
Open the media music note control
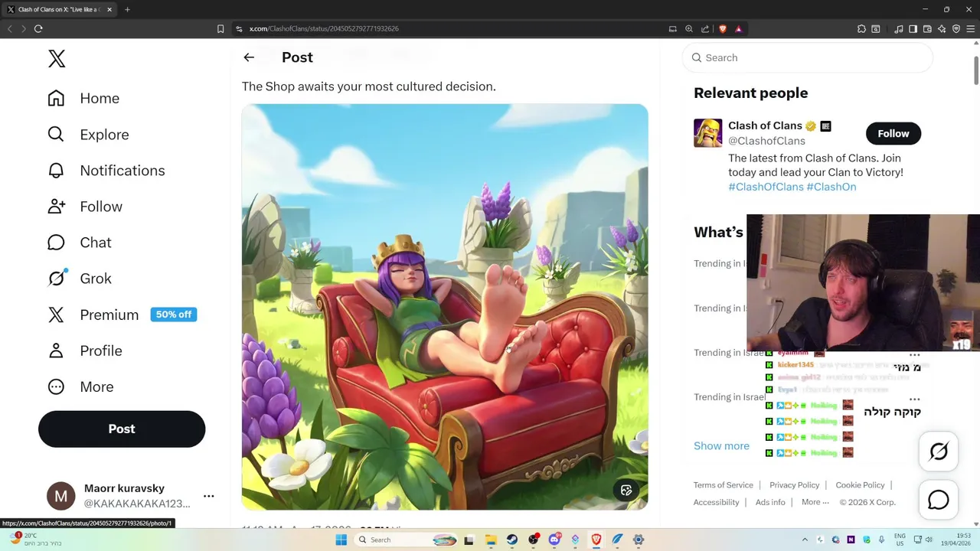(899, 28)
